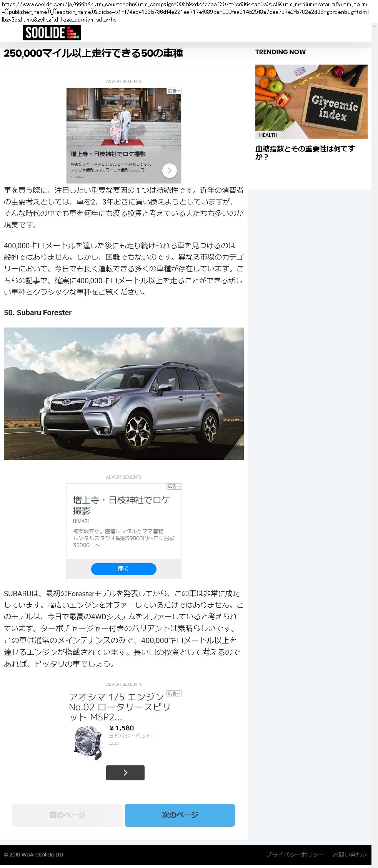Click the dark arrow button on the Aoshima ad
The width and height of the screenshot is (378, 868).
(x=125, y=773)
